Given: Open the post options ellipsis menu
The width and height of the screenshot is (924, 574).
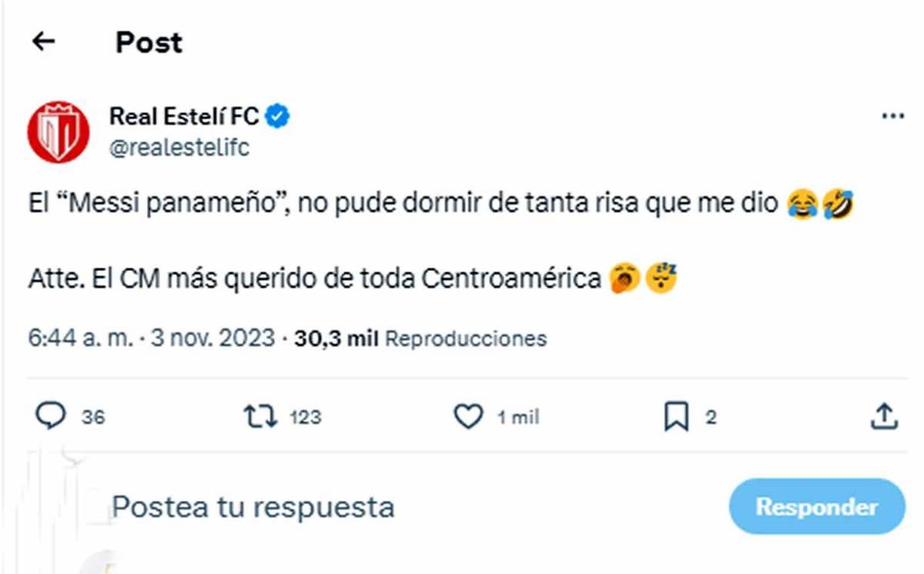Looking at the screenshot, I should click(x=892, y=115).
